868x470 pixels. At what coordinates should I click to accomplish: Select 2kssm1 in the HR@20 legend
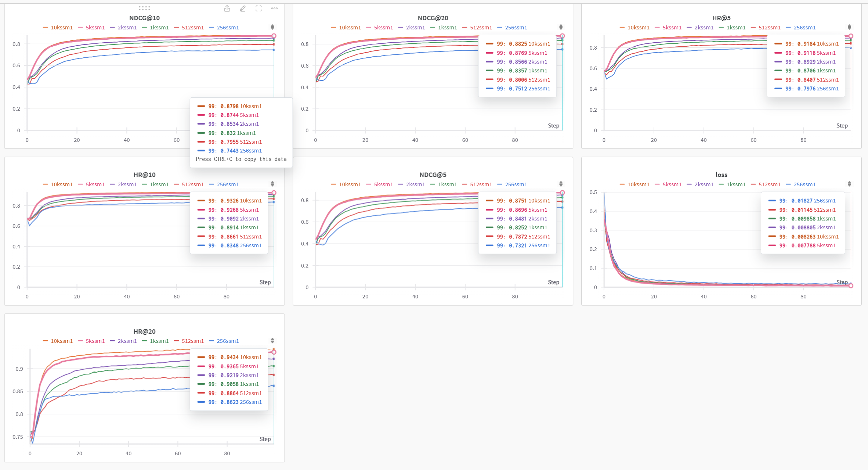127,341
